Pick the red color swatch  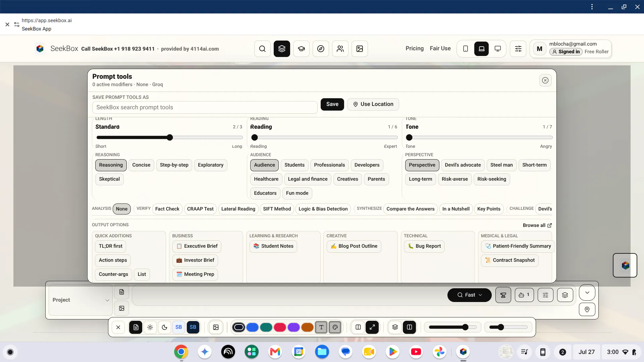(280, 327)
